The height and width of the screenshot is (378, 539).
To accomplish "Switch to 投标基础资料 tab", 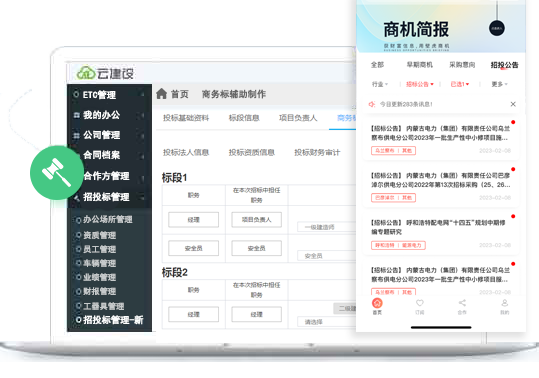I will point(186,118).
